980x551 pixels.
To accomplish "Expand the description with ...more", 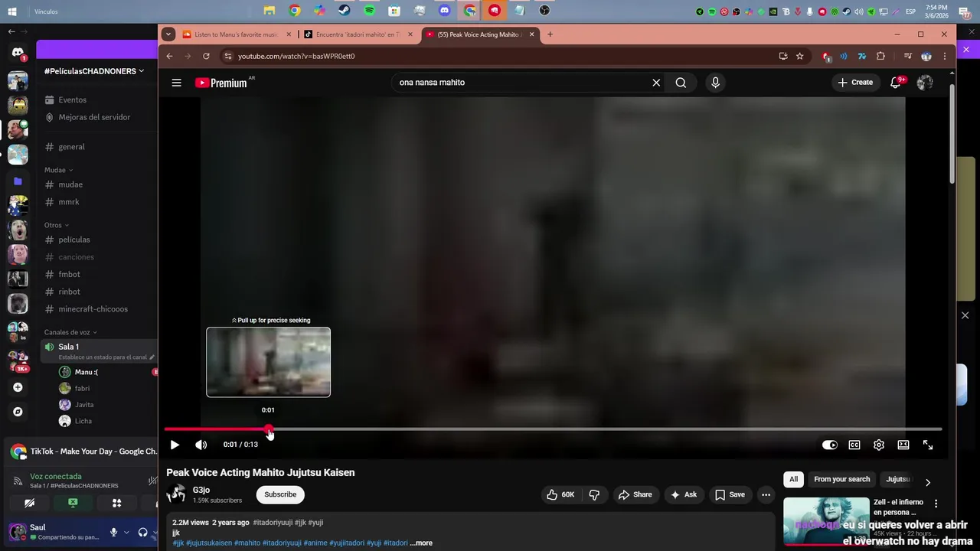I will click(421, 543).
